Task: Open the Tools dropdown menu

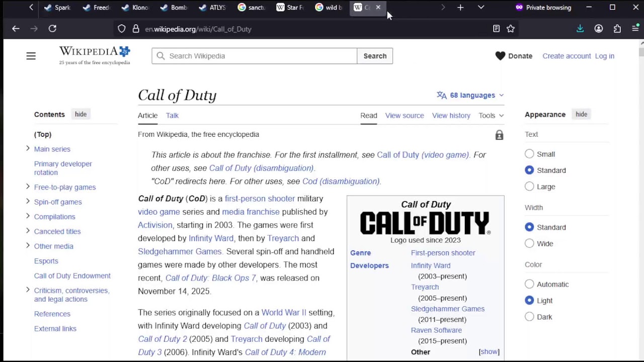Action: [x=491, y=115]
